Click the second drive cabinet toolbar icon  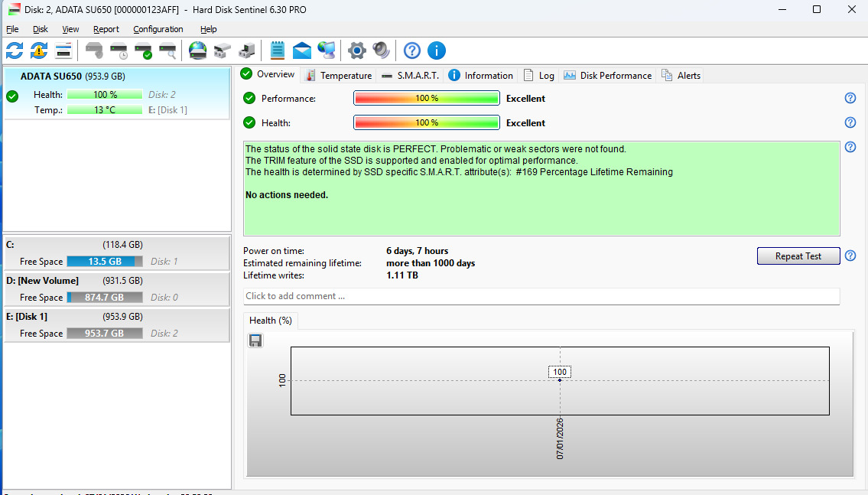pos(246,51)
